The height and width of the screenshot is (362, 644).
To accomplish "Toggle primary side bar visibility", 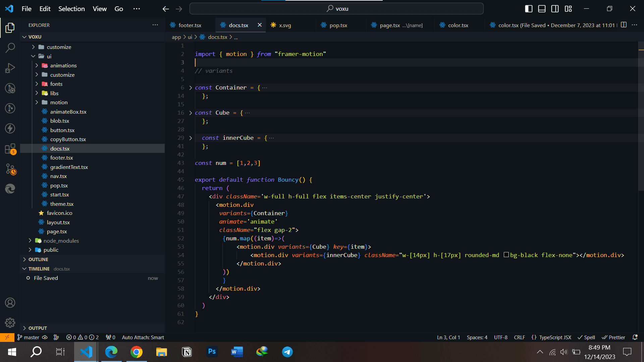I will 529,9.
